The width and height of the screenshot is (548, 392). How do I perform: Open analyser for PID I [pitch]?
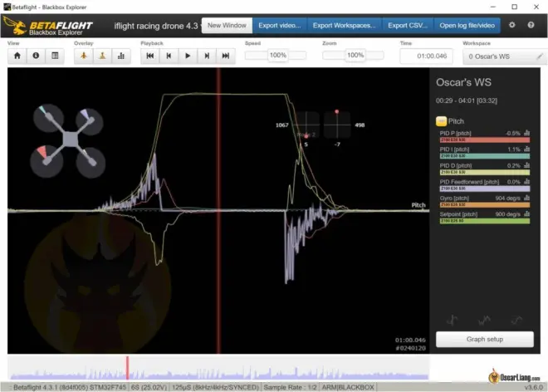(x=526, y=149)
